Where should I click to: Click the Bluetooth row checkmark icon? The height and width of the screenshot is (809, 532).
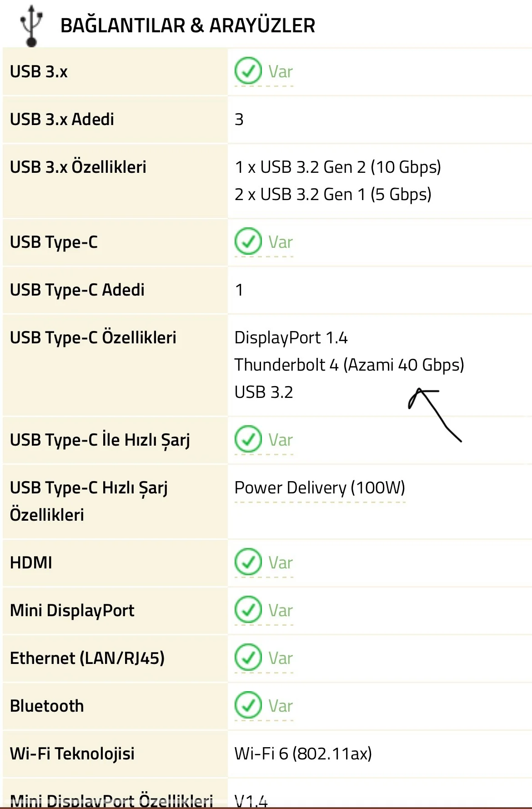[x=248, y=705]
